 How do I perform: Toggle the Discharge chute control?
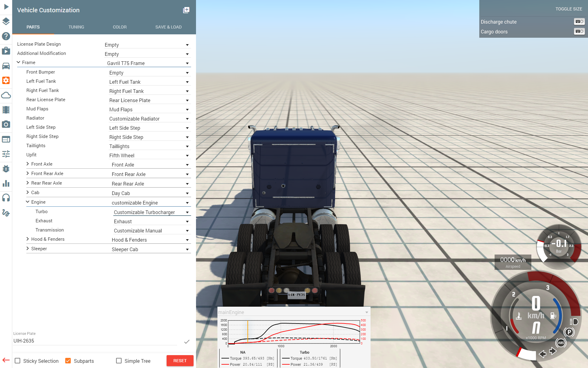(579, 22)
